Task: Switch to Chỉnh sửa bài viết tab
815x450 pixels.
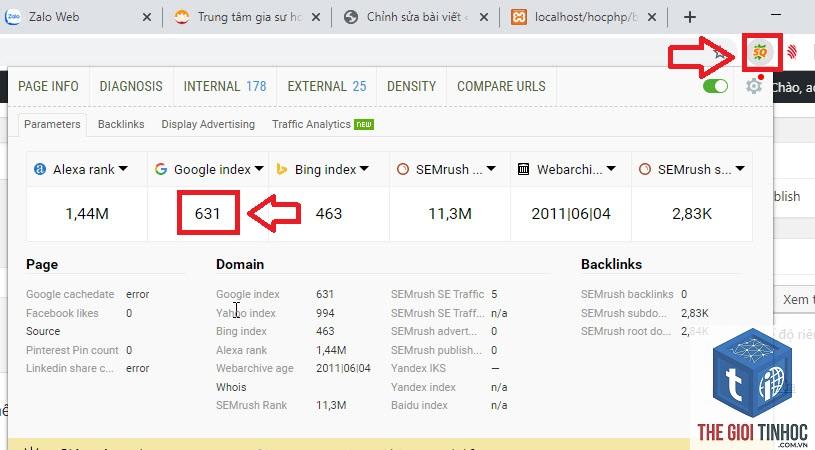Action: (417, 17)
